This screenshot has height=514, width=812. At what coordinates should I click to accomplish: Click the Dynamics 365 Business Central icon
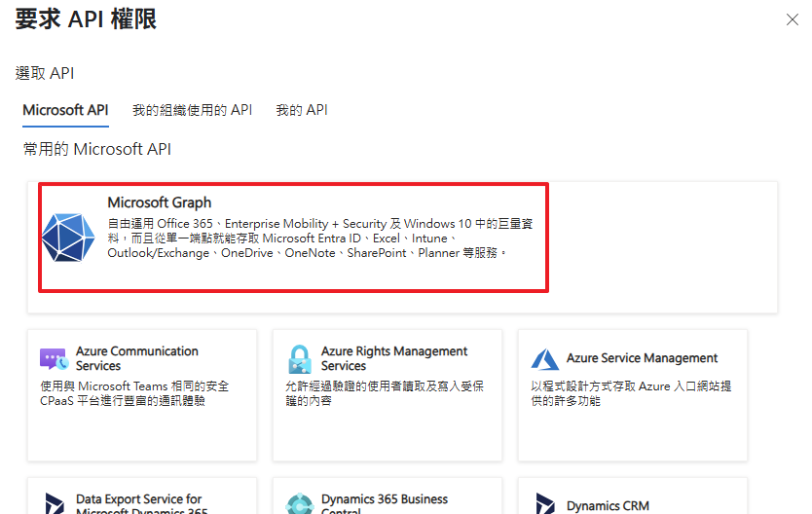pyautogui.click(x=299, y=504)
